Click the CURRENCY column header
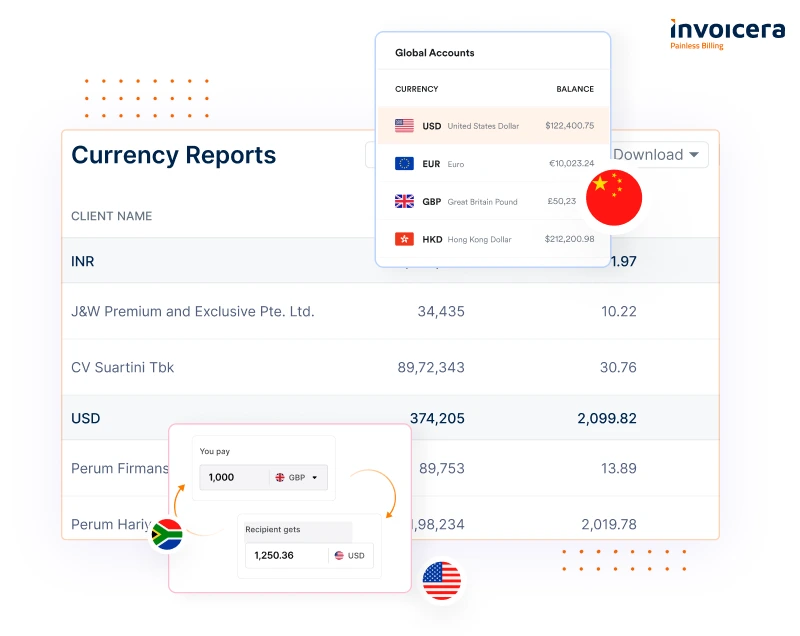800x636 pixels. click(416, 89)
